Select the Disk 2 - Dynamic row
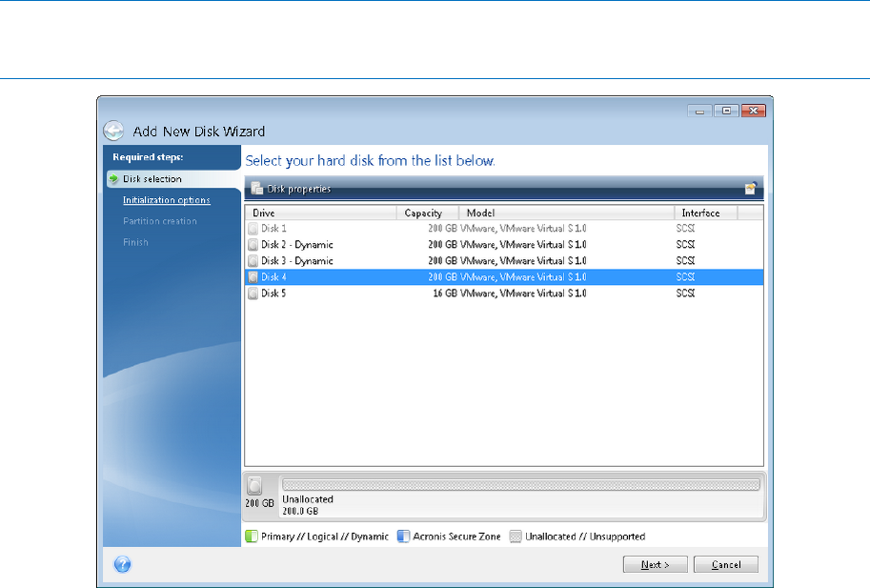 pos(504,245)
